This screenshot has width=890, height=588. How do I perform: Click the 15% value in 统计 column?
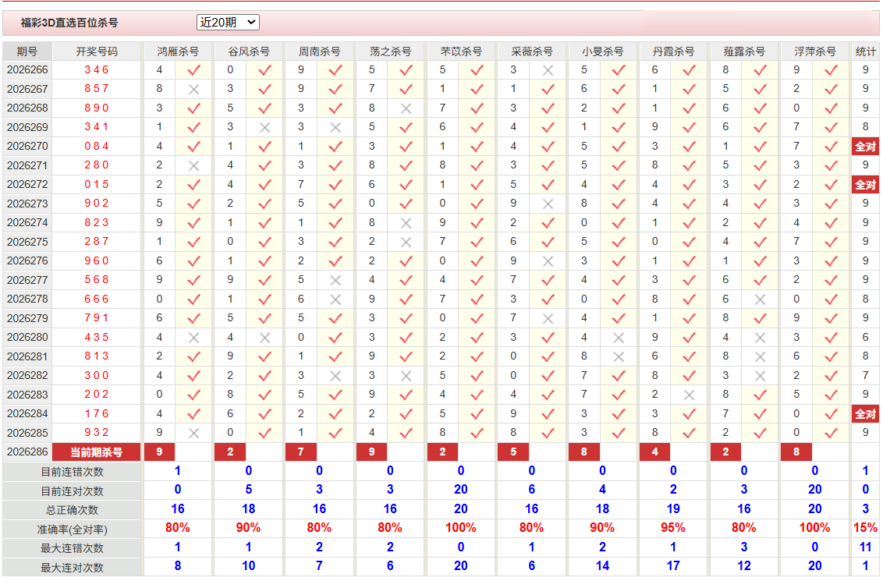coord(866,528)
